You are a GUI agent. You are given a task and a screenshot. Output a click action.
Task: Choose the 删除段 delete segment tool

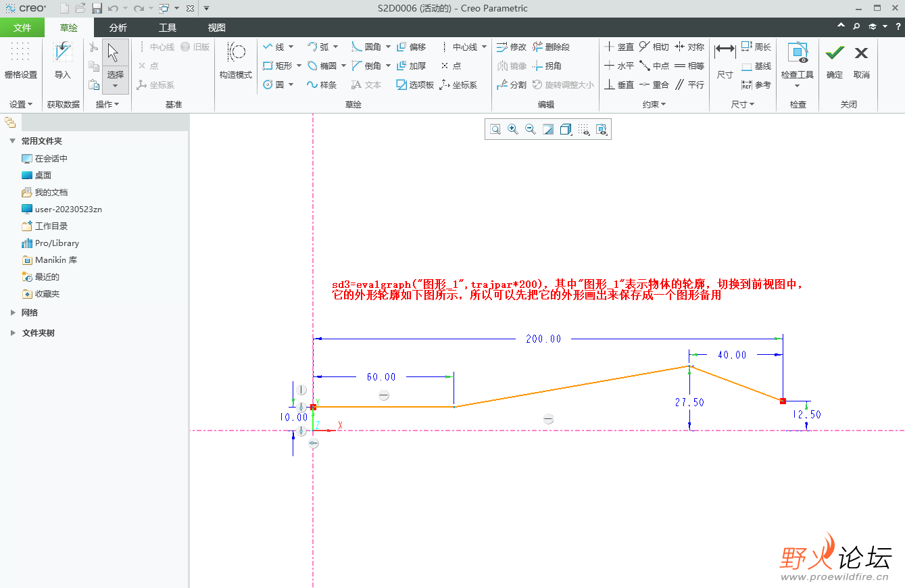pos(552,47)
